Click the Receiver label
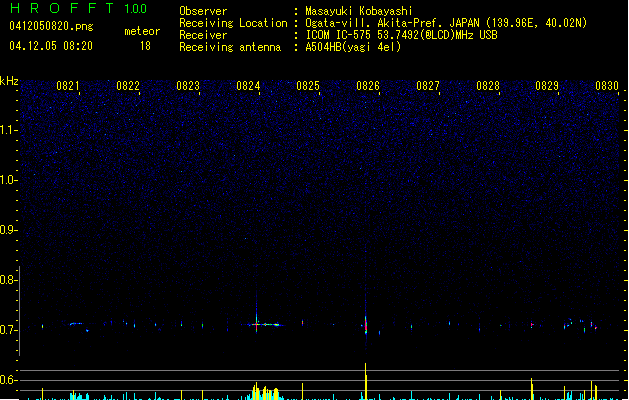 (x=203, y=35)
